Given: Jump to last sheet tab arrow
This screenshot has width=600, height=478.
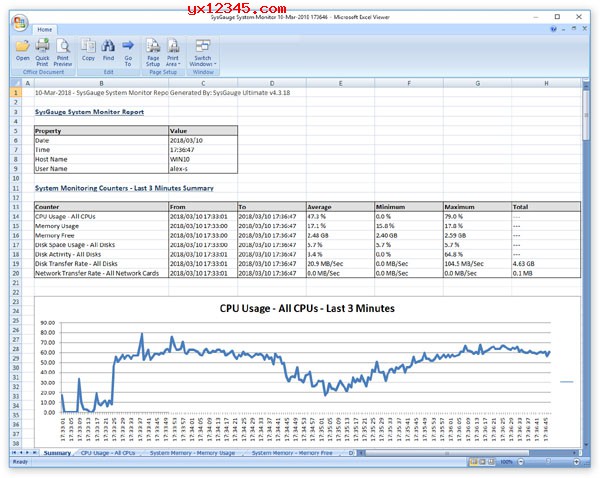Looking at the screenshot, I should tap(34, 453).
